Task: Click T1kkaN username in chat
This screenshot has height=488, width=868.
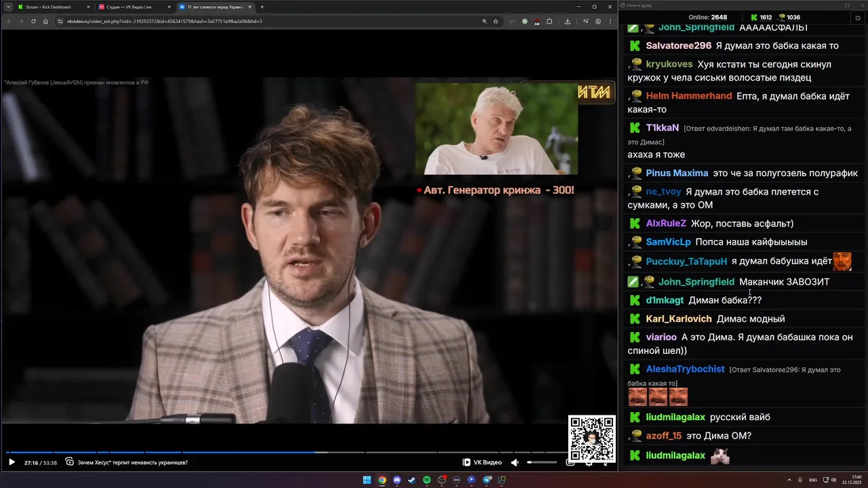Action: (663, 128)
